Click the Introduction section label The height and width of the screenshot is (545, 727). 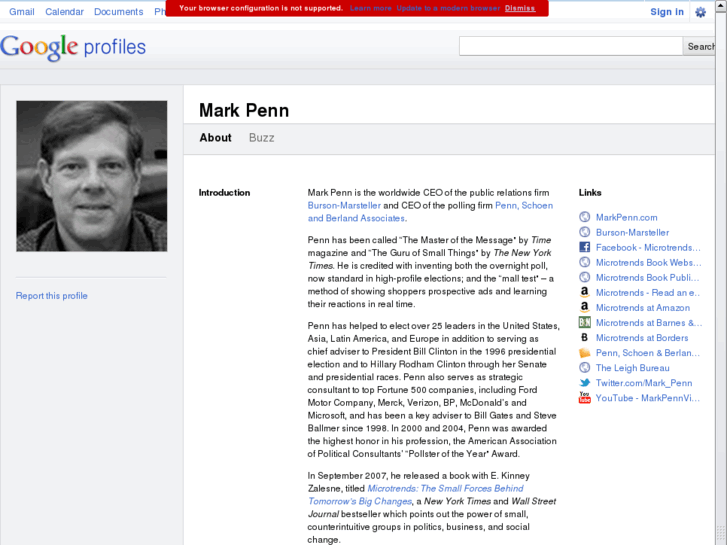(x=224, y=192)
